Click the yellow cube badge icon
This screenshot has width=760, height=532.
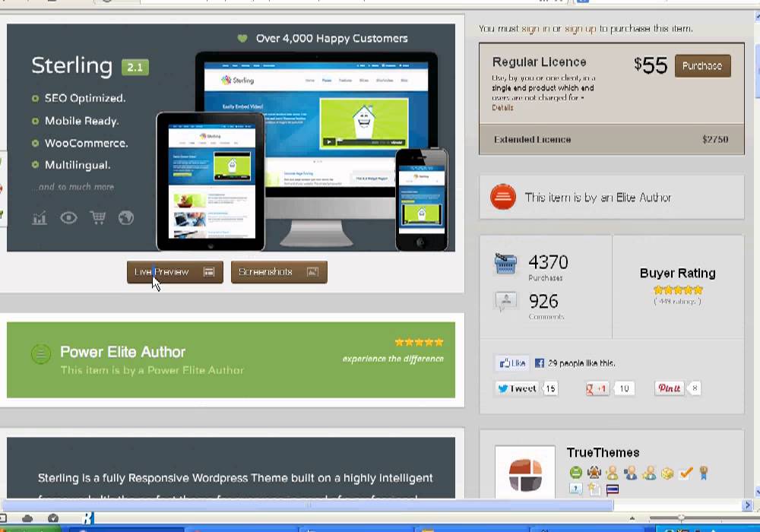pyautogui.click(x=667, y=473)
